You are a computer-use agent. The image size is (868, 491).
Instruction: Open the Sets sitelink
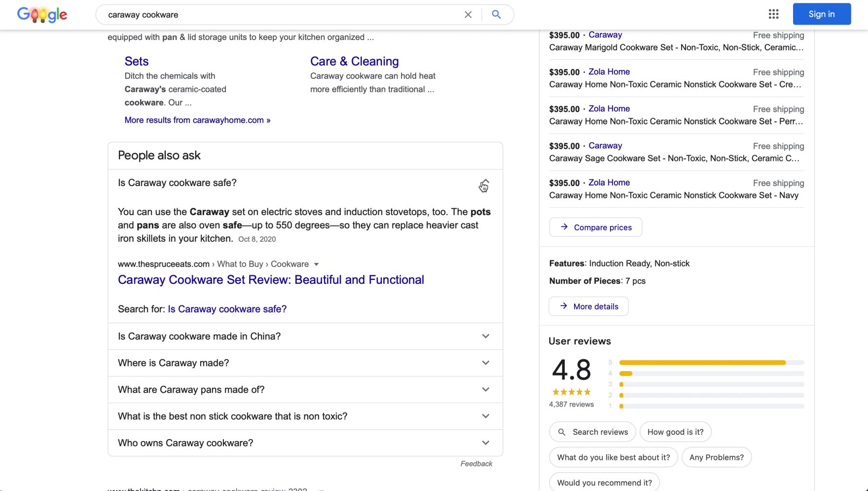(x=136, y=61)
